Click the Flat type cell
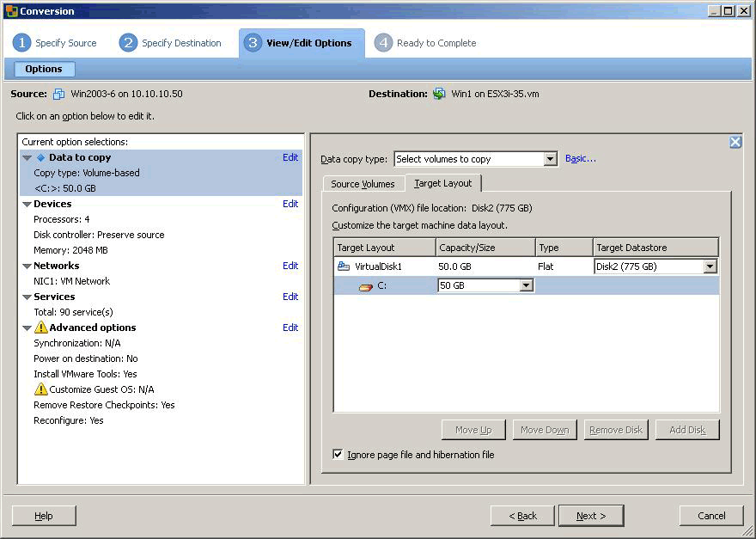Screen dimensions: 756x539 click(546, 266)
